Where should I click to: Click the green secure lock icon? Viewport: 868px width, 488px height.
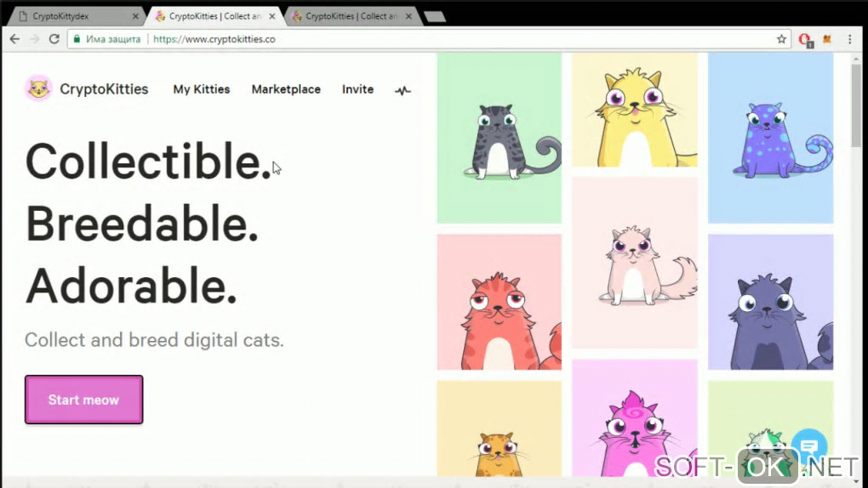[x=77, y=39]
